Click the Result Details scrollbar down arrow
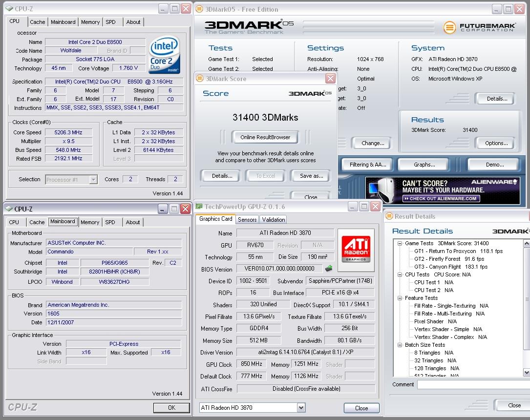Viewport: 530px width, 420px height. coord(526,372)
